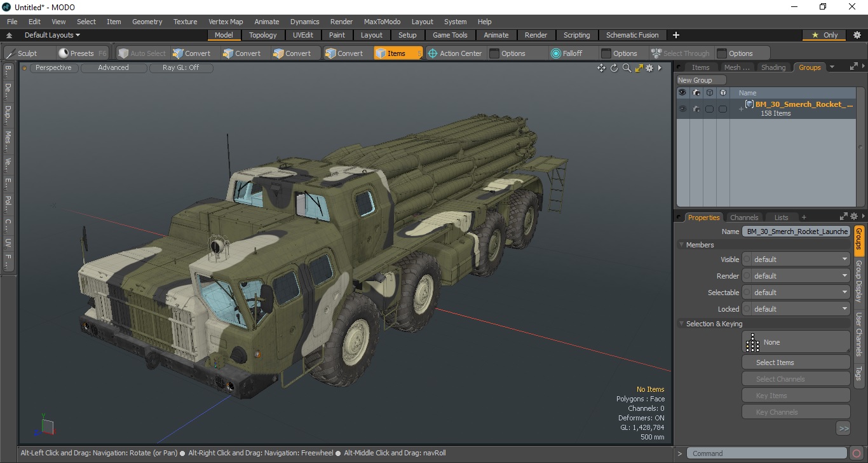Open layout settings gear at top right
Viewport: 868px width, 463px height.
point(857,35)
